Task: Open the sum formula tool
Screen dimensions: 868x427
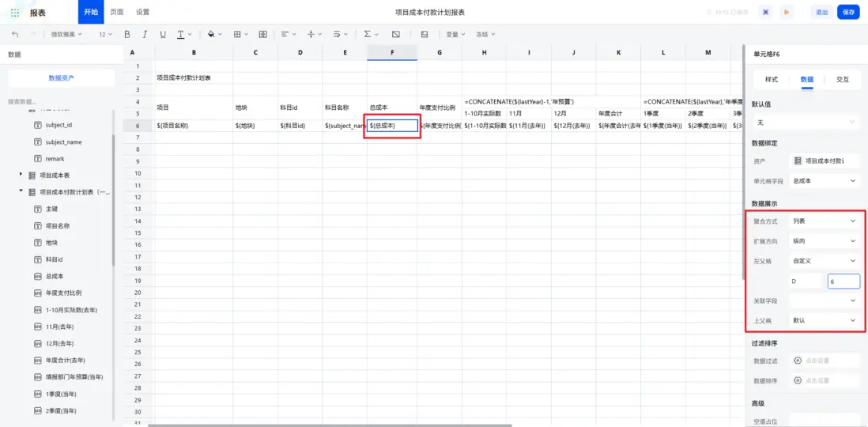Action: tap(370, 34)
